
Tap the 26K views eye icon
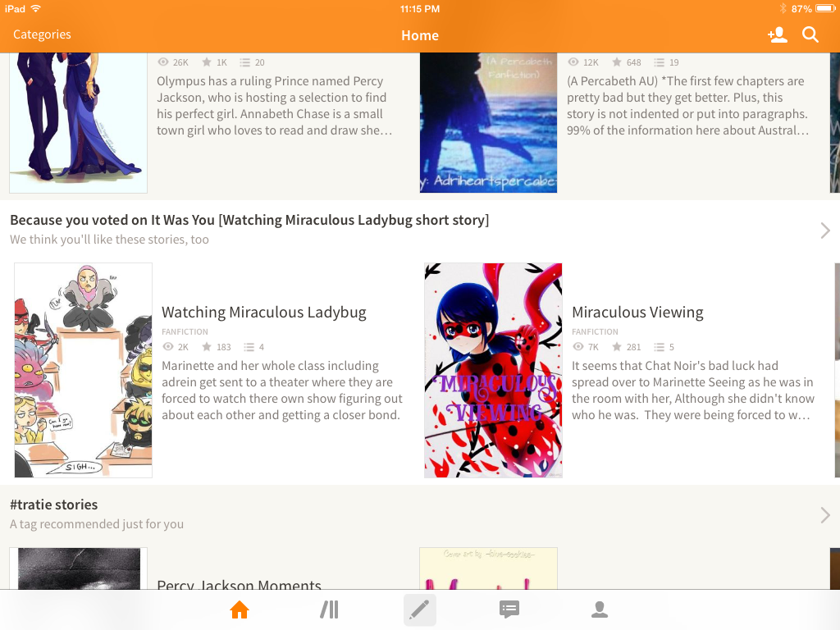[163, 62]
